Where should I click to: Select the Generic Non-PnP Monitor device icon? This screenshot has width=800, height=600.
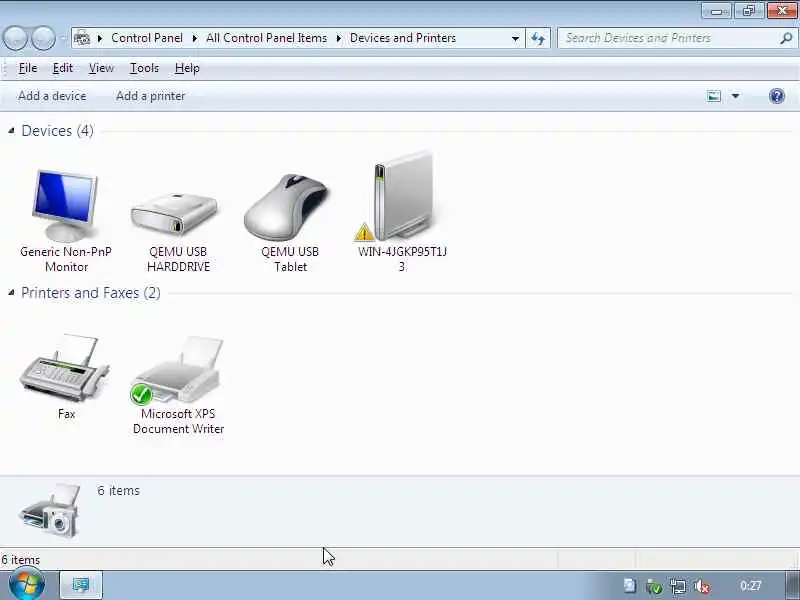[x=65, y=205]
